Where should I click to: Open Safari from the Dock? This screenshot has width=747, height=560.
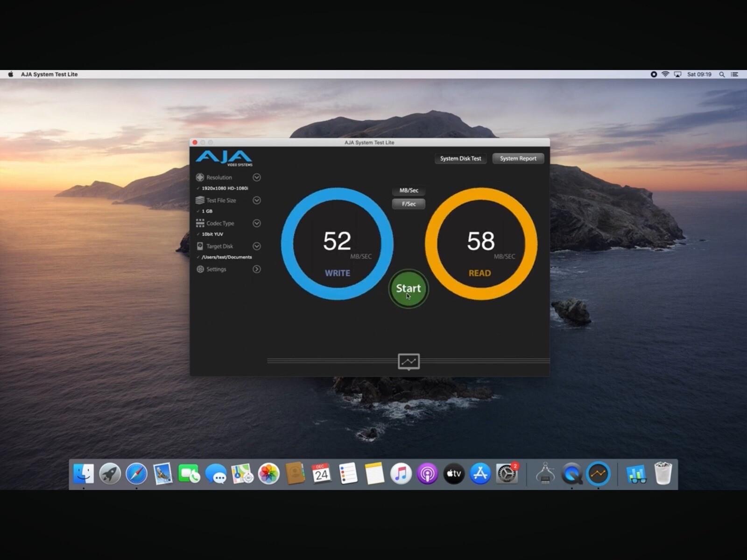(x=136, y=474)
